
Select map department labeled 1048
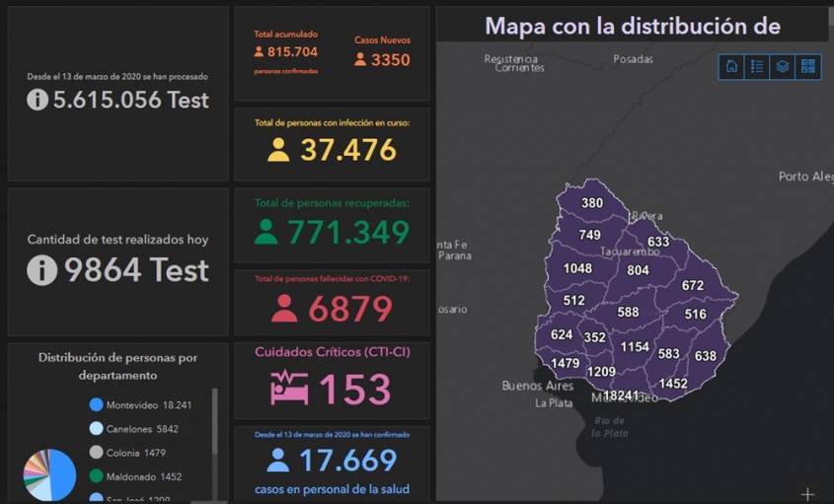click(577, 268)
